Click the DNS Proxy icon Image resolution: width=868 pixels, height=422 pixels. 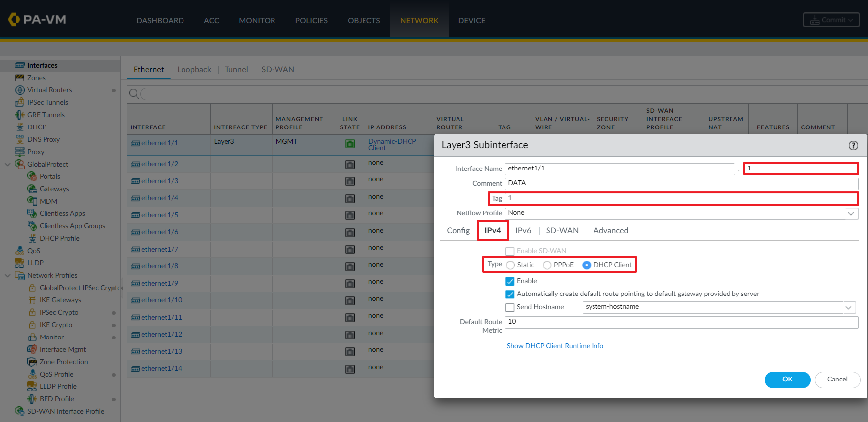pos(20,139)
